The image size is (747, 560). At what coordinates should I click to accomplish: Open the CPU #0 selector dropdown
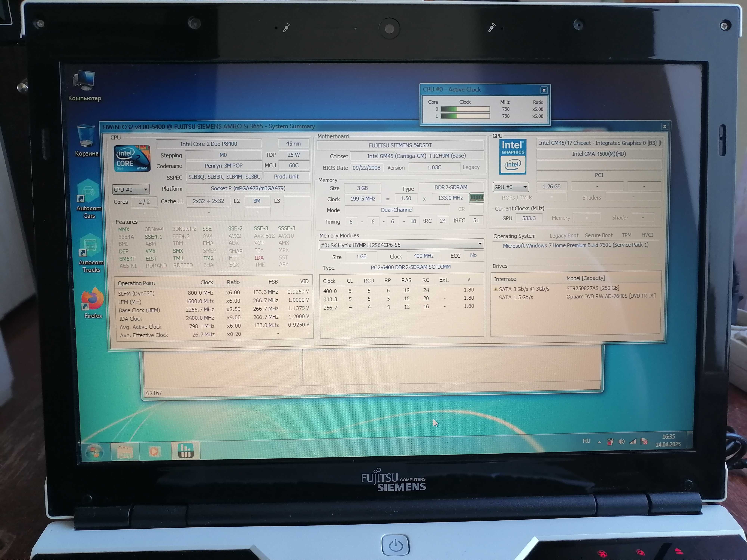(x=131, y=189)
